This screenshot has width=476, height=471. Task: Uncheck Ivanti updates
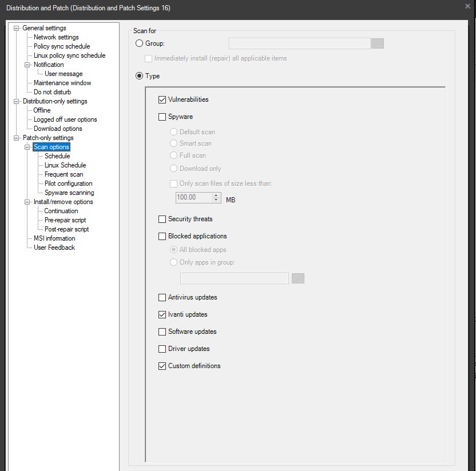tap(162, 314)
